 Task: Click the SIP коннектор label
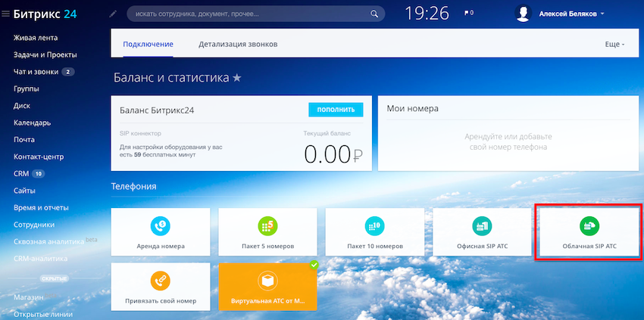click(140, 133)
